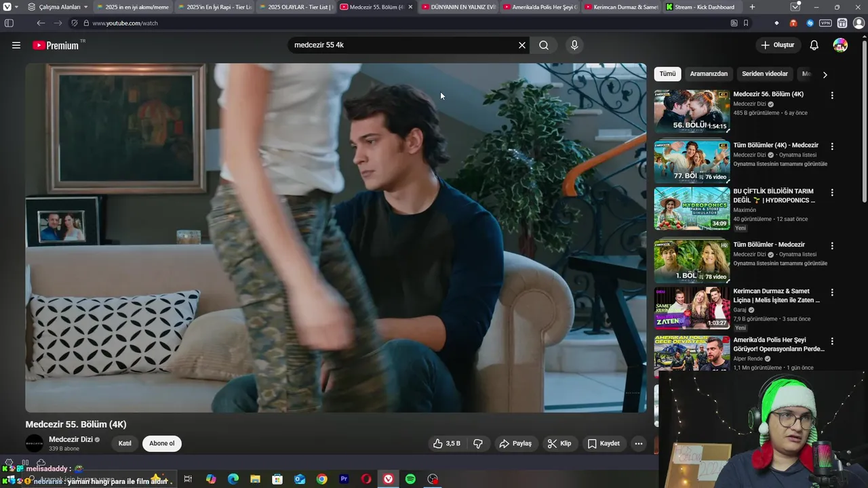Run the search with the magnifier button
Viewport: 868px width, 488px height.
544,45
